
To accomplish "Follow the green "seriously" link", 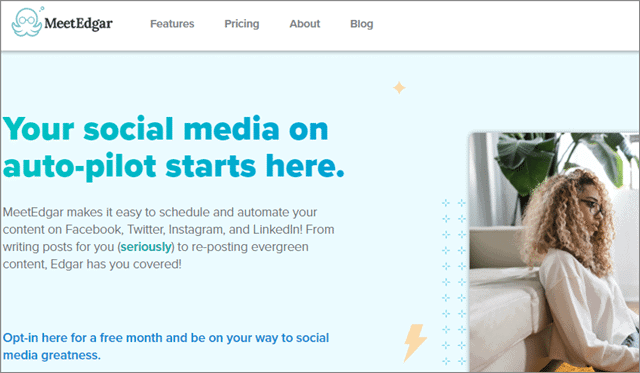I will [x=146, y=247].
